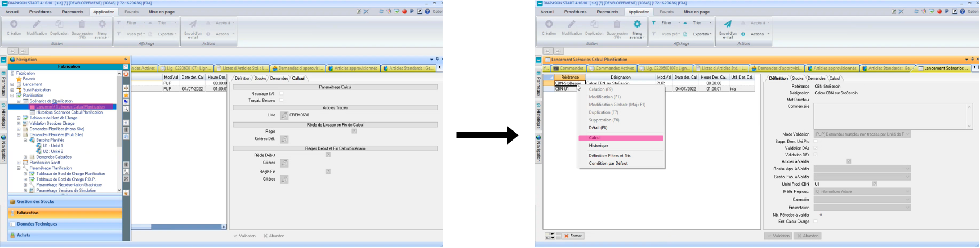Open the Gestion des Stocks navigation section

35,201
